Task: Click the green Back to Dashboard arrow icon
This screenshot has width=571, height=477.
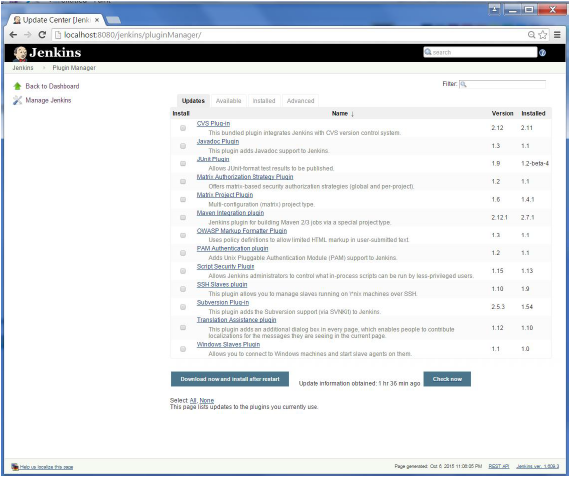Action: (x=17, y=86)
